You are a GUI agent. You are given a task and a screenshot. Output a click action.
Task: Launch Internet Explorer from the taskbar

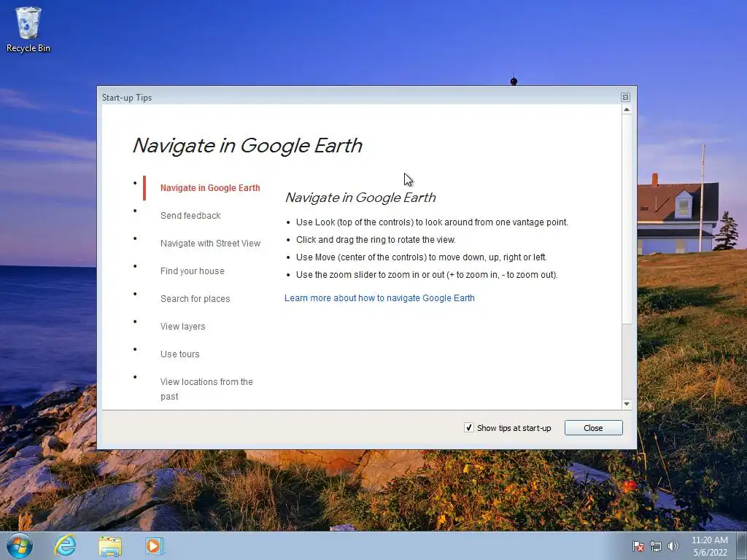(65, 545)
